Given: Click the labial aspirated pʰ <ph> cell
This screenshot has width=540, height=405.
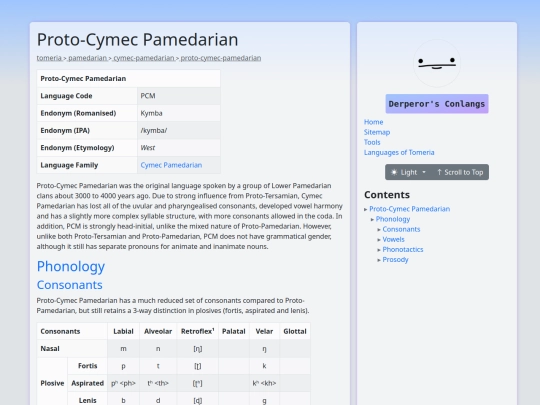Looking at the screenshot, I should point(123,383).
